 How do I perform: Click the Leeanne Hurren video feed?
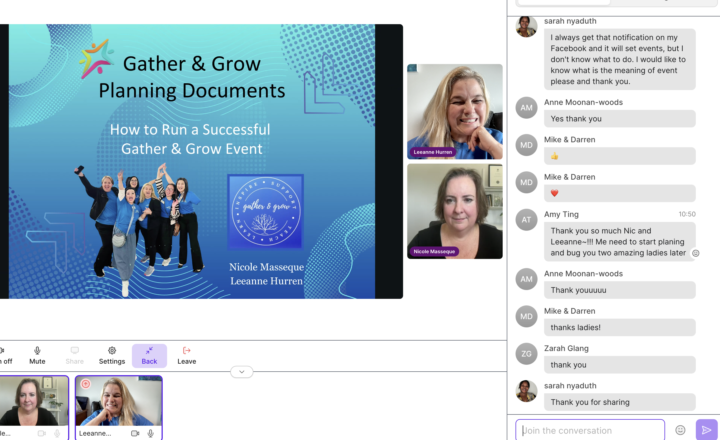(x=455, y=112)
